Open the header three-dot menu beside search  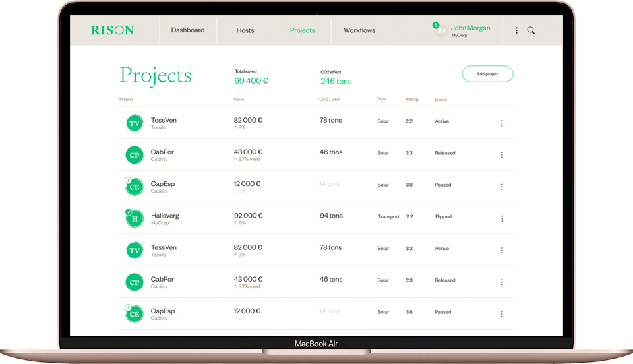tap(516, 30)
